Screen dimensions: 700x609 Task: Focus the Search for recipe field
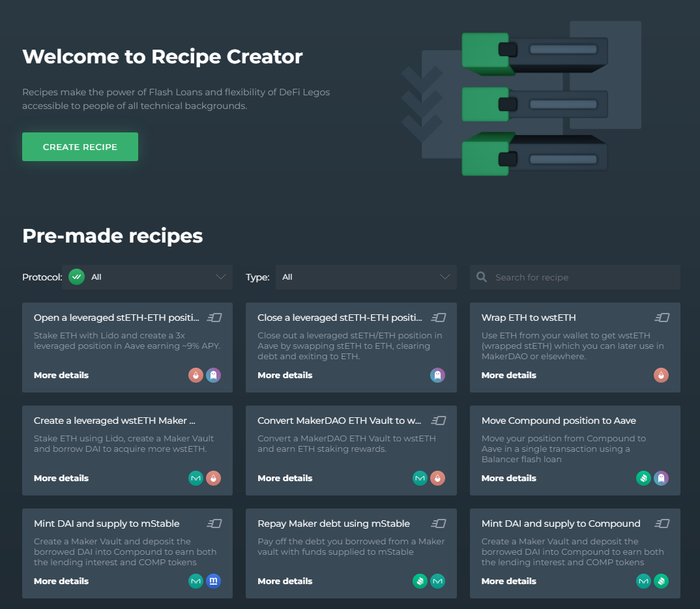(x=575, y=277)
